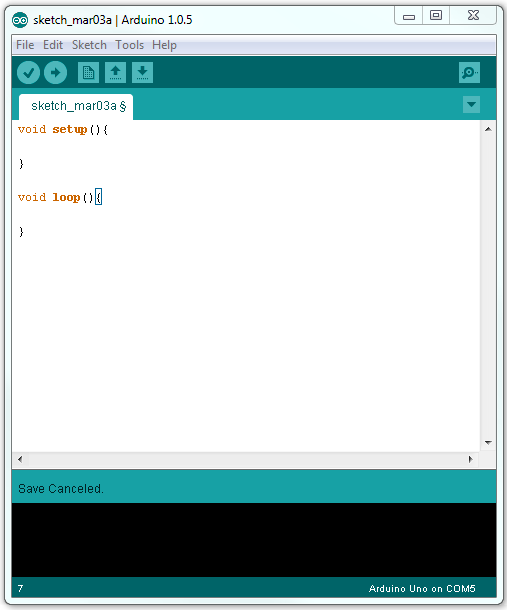Open a sketch with the up-arrow icon
Screen dimensions: 507x610
click(115, 73)
